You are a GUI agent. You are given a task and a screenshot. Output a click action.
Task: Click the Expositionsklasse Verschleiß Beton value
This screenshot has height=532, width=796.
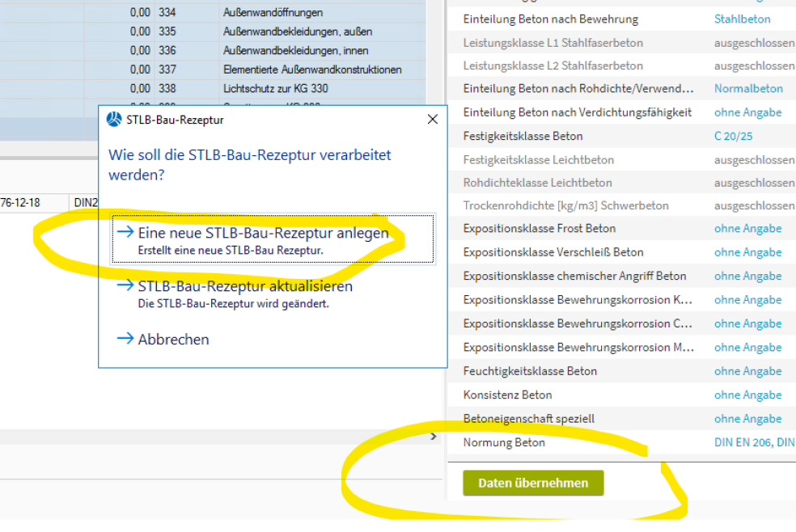tap(747, 252)
